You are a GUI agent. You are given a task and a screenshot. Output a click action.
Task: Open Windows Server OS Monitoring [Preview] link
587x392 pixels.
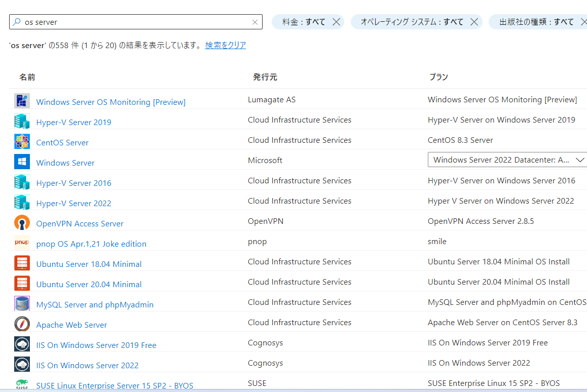(111, 102)
